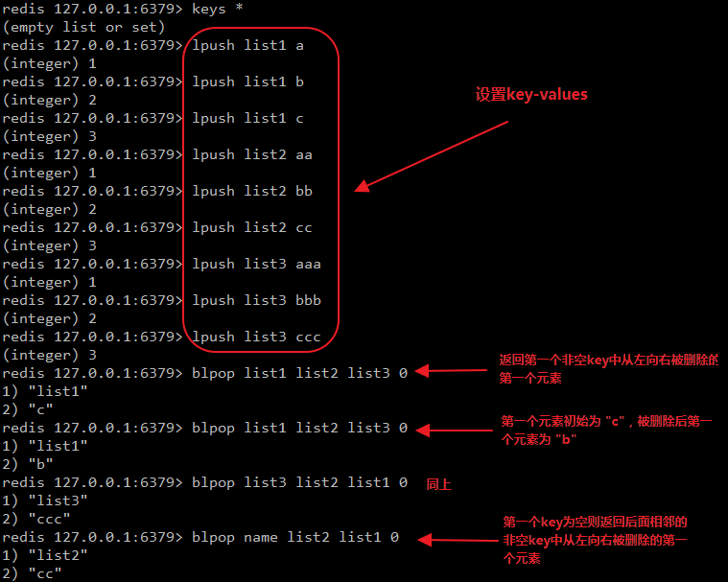Click the arrowhead beside 'blpop name list2 list1 0'

[x=425, y=540]
